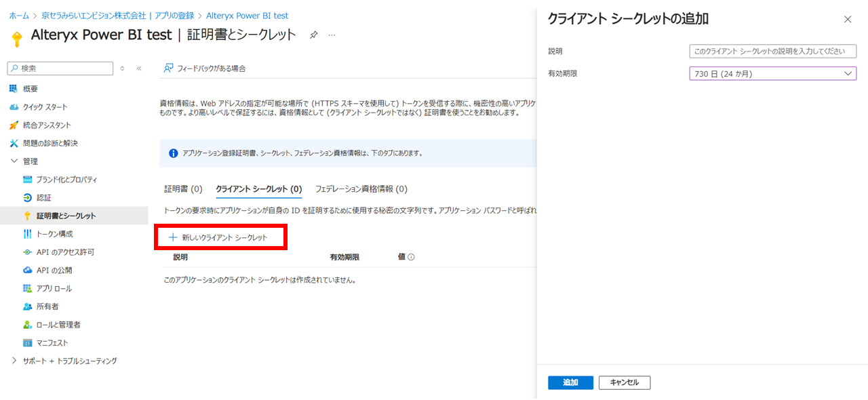
Task: Click the ブランド化とプロパティ icon
Action: coord(28,180)
